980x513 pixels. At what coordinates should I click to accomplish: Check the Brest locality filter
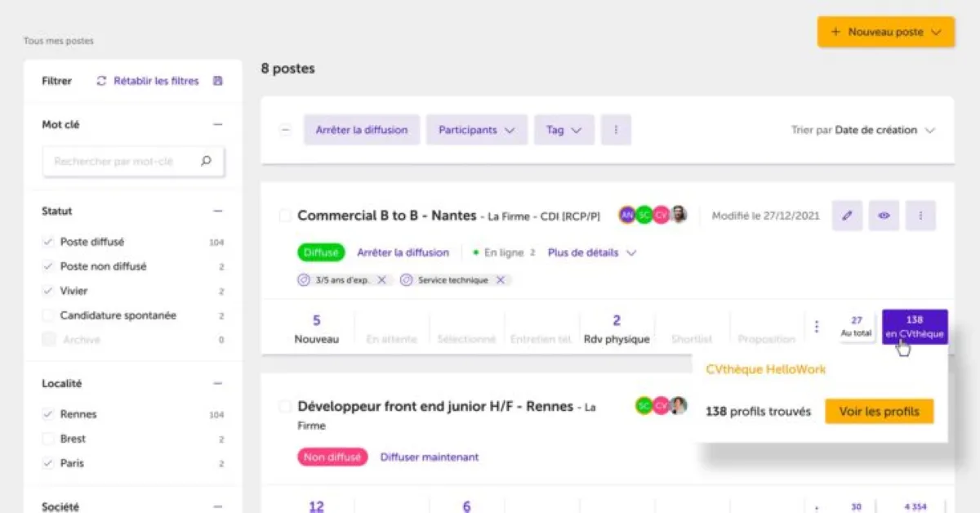click(48, 439)
